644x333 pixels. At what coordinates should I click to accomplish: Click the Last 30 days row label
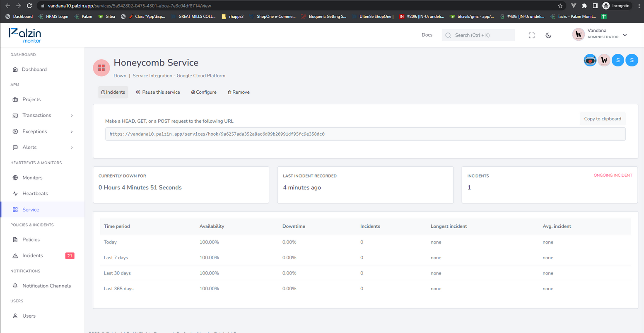coord(117,273)
